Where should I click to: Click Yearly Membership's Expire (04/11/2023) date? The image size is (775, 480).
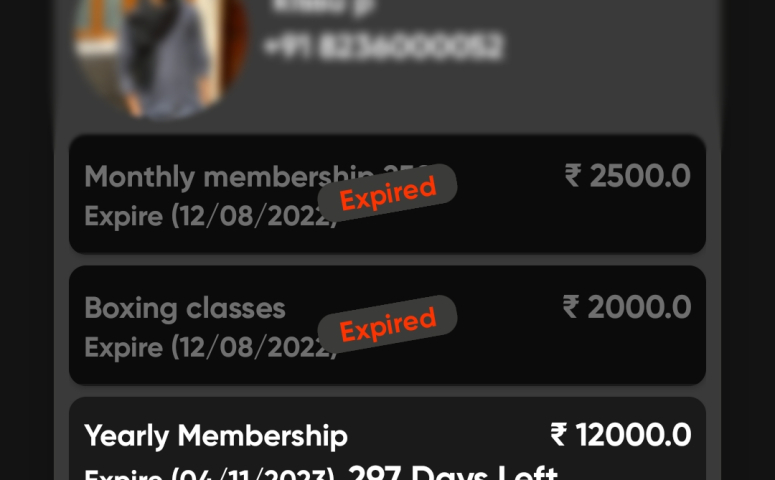click(x=210, y=475)
